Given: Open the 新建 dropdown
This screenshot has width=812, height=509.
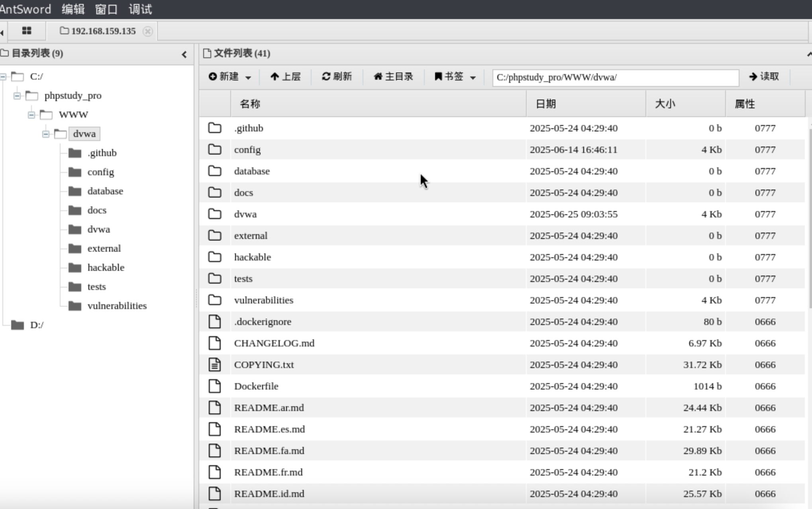Looking at the screenshot, I should 230,76.
